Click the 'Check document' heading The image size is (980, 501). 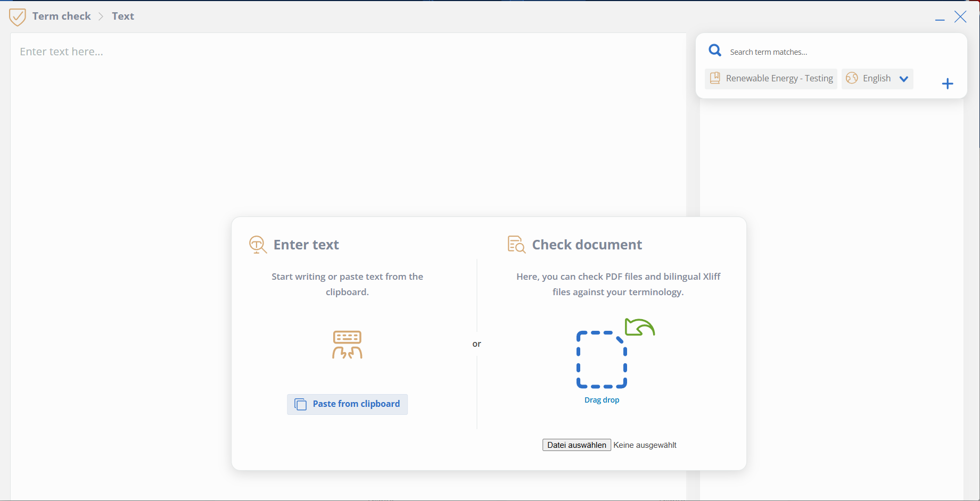click(587, 245)
